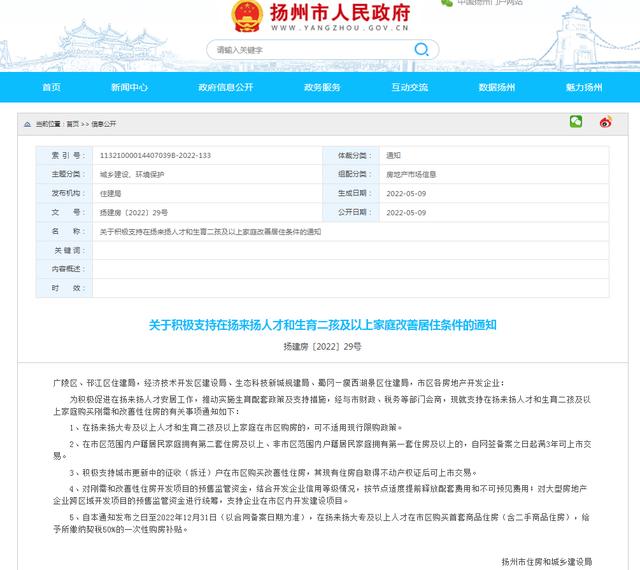
Task: Click the national emblem logo
Action: [247, 16]
